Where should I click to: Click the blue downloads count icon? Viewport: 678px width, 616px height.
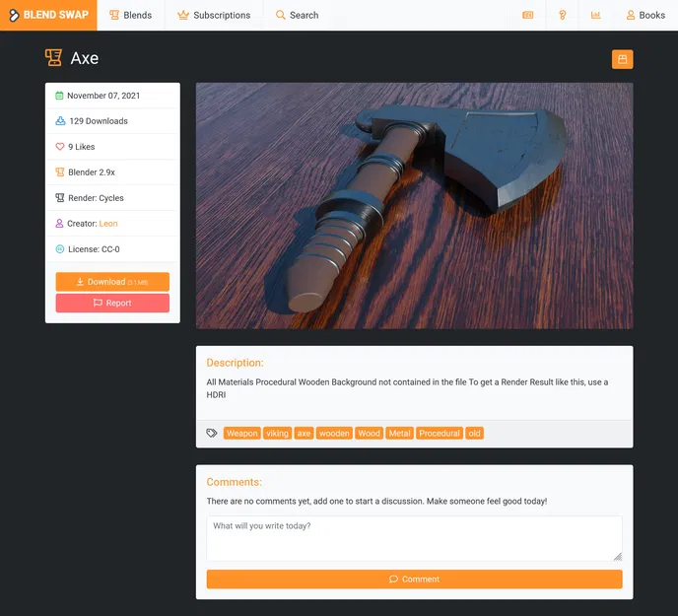click(60, 120)
